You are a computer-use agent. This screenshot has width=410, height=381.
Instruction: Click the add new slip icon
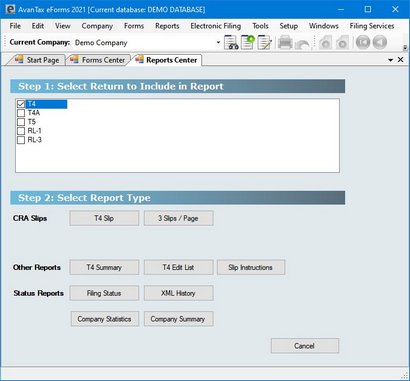248,43
